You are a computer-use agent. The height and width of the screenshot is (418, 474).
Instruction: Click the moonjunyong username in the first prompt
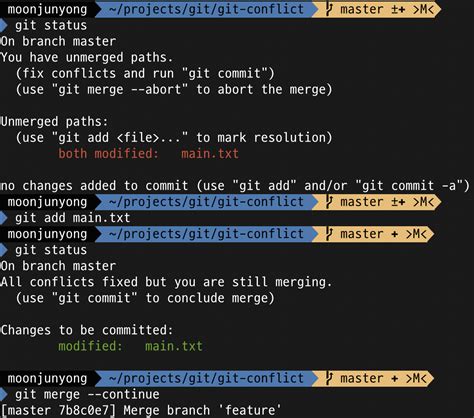47,9
